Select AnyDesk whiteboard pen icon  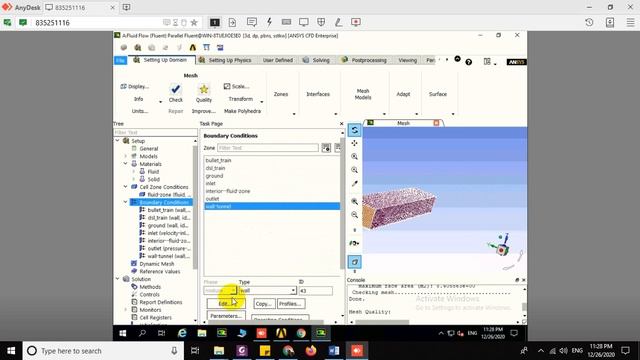coord(338,22)
